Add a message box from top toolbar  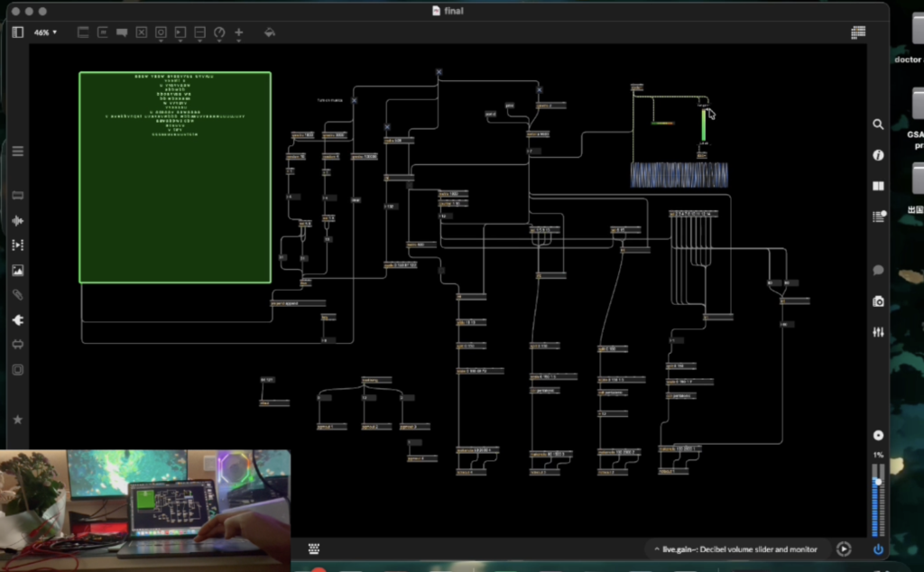tap(103, 32)
